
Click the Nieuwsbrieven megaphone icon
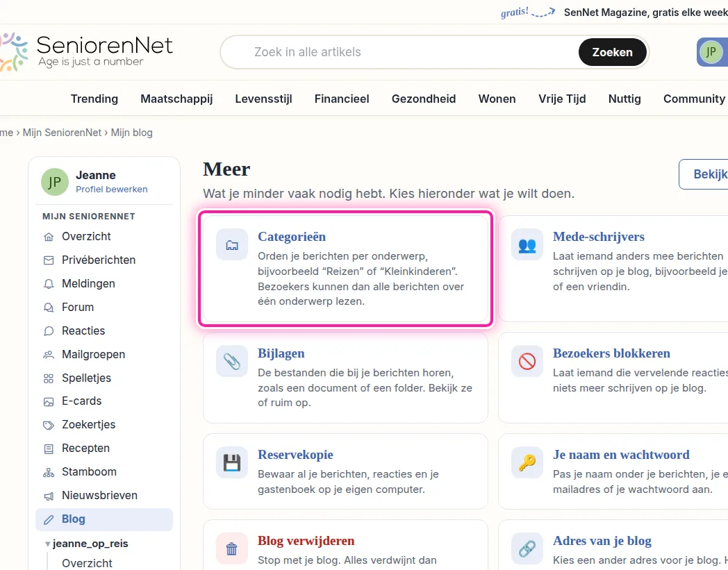tap(49, 496)
